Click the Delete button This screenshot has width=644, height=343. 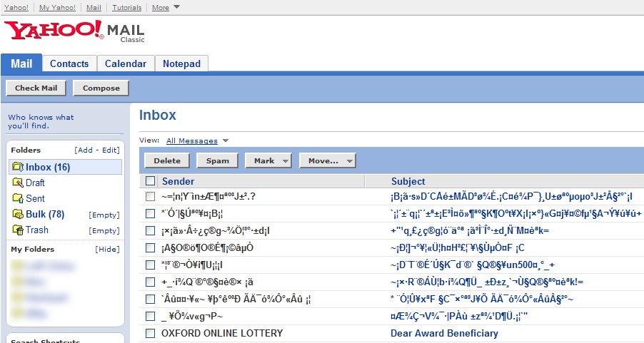tap(167, 161)
